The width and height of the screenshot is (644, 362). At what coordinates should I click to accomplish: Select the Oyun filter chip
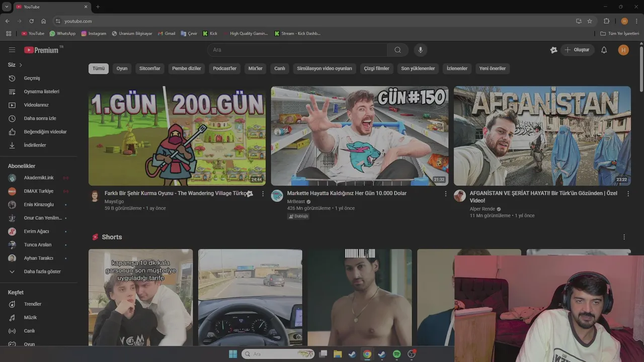point(122,68)
